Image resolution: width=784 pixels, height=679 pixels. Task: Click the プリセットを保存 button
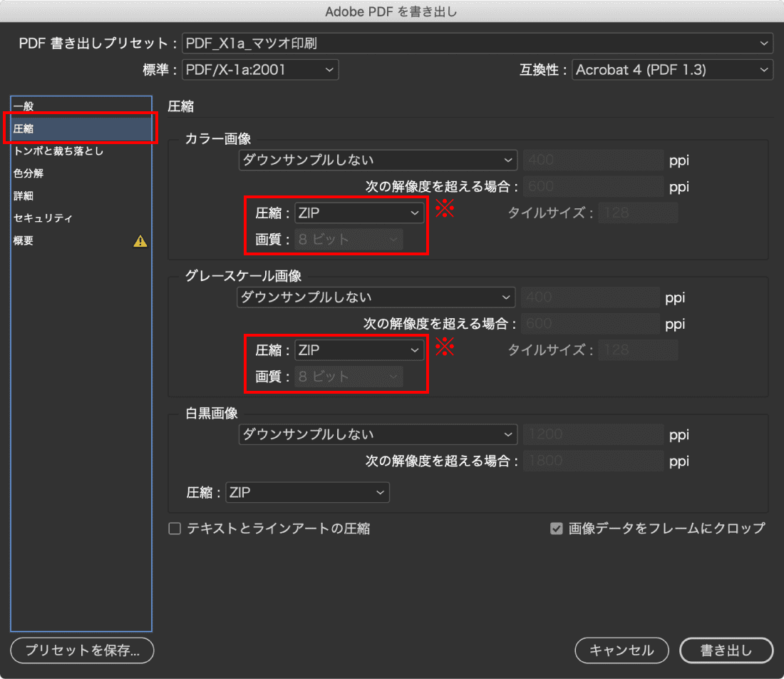(82, 650)
